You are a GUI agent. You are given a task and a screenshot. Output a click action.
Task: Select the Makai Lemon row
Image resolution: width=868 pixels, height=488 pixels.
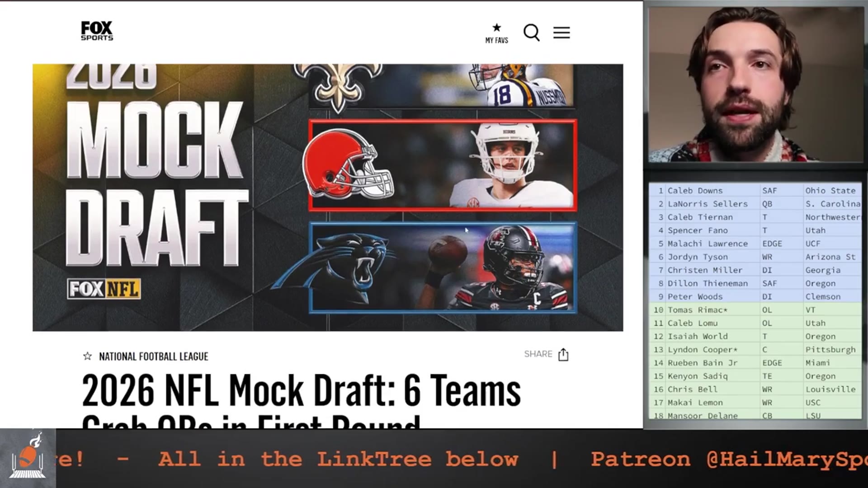click(x=755, y=403)
